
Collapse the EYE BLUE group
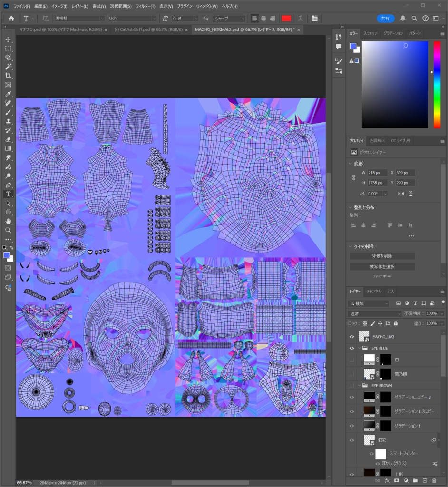360,348
